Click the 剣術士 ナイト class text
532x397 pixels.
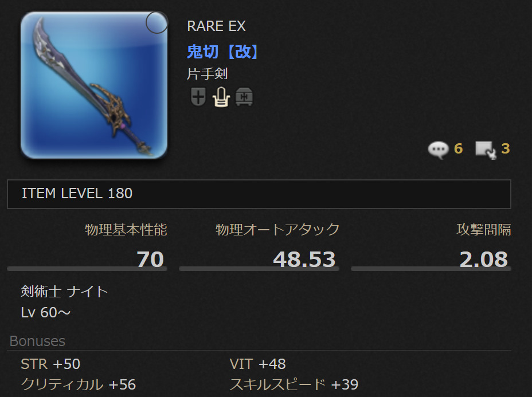pyautogui.click(x=64, y=292)
